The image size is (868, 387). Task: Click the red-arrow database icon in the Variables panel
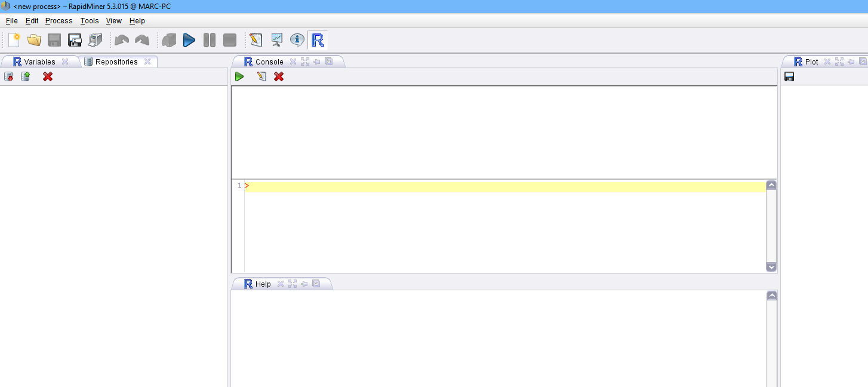(8, 76)
